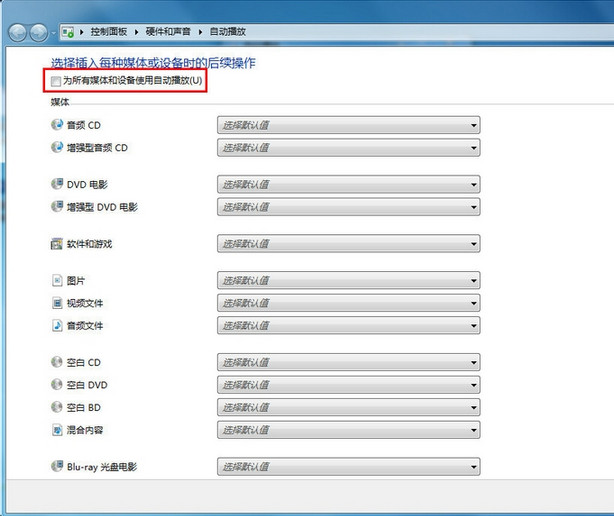The height and width of the screenshot is (516, 614).
Task: Click the DVD 电影 label text
Action: tap(87, 184)
